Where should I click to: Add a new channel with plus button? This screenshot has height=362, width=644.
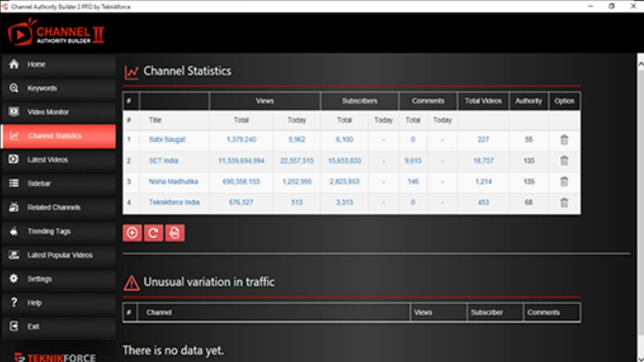132,232
